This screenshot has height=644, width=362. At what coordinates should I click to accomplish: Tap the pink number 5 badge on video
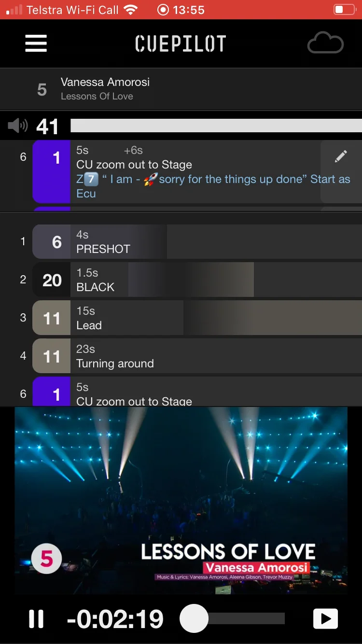[x=46, y=559]
